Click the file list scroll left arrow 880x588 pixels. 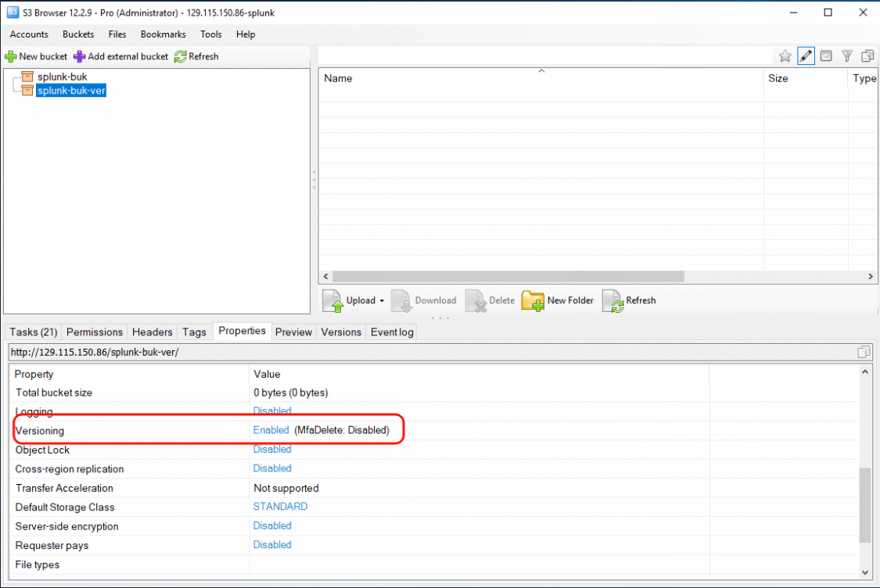point(326,277)
